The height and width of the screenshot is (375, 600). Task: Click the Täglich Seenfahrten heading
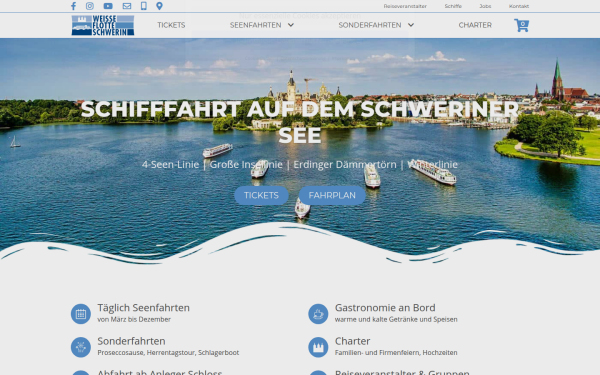coord(143,308)
